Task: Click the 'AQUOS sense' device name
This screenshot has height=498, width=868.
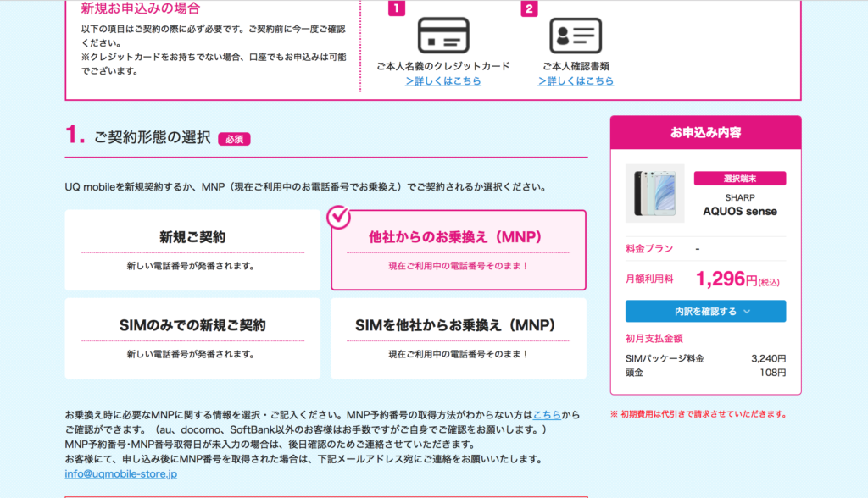Action: coord(739,212)
